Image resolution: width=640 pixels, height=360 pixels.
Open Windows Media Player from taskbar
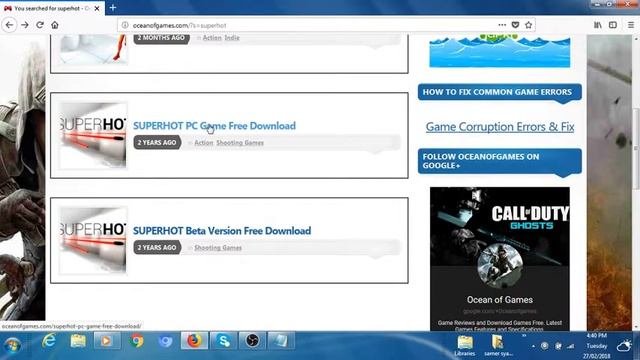coord(107,341)
